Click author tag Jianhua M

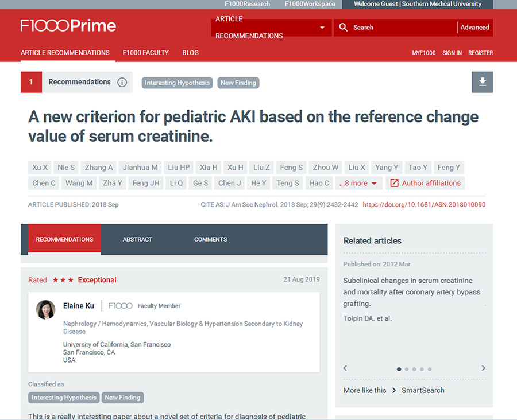140,168
